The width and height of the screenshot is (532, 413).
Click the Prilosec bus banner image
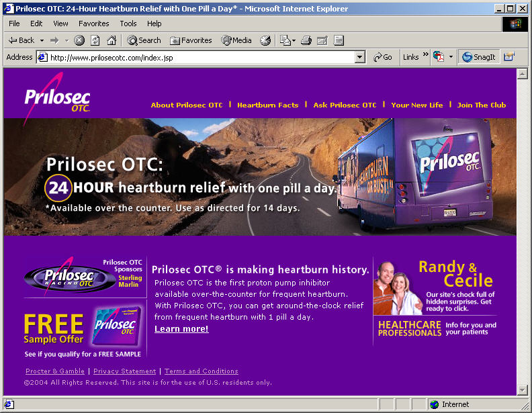point(260,177)
